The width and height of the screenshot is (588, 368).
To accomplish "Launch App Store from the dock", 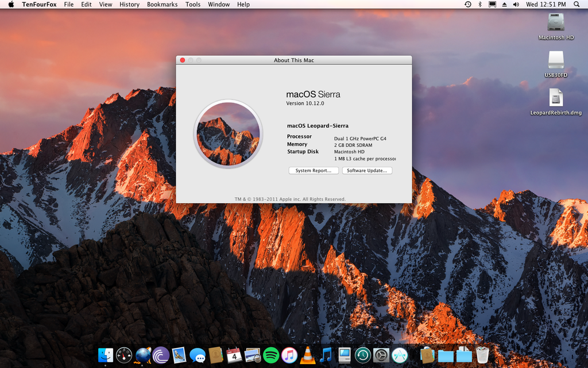I will [400, 355].
